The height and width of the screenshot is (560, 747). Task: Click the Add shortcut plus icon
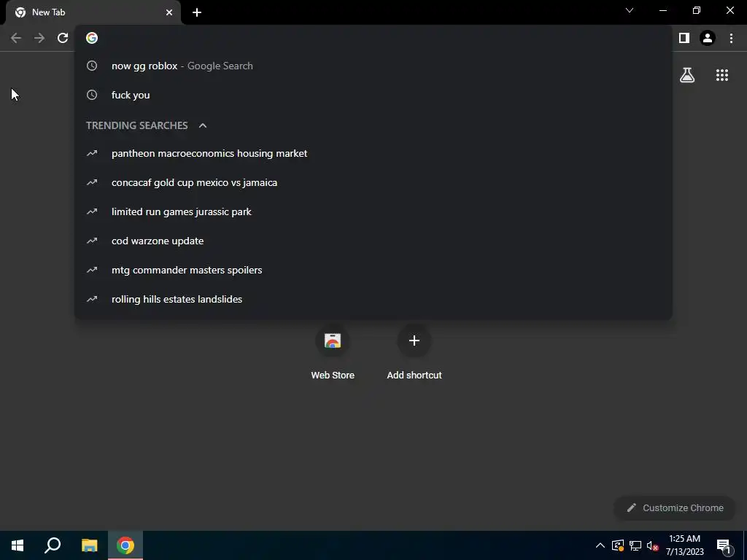coord(414,341)
